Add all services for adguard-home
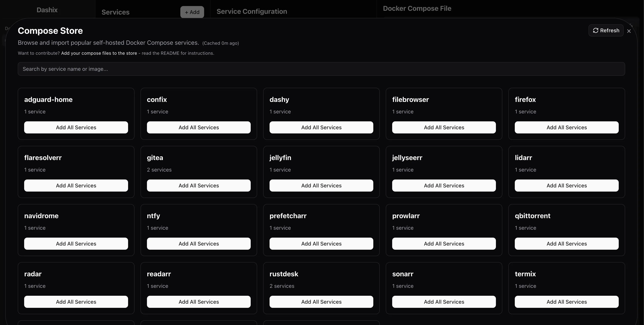The height and width of the screenshot is (325, 644). (x=76, y=127)
